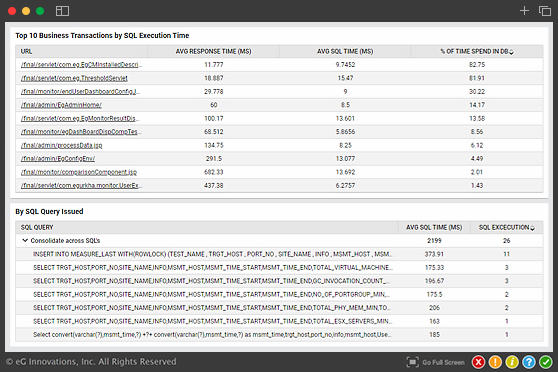Image resolution: width=558 pixels, height=372 pixels.
Task: Click the green checkmark normal status icon
Action: [546, 362]
